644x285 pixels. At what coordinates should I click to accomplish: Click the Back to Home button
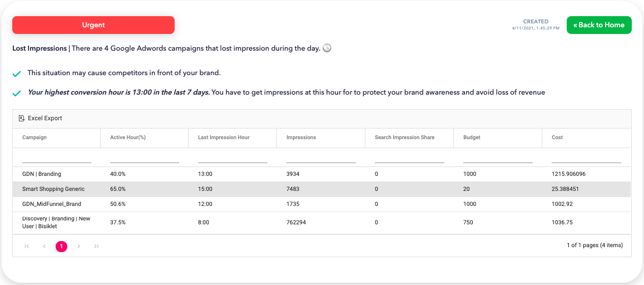[599, 25]
